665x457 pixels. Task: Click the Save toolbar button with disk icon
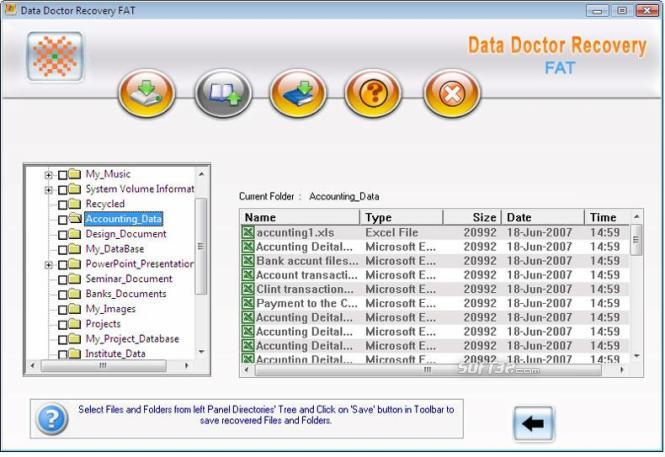coord(147,93)
